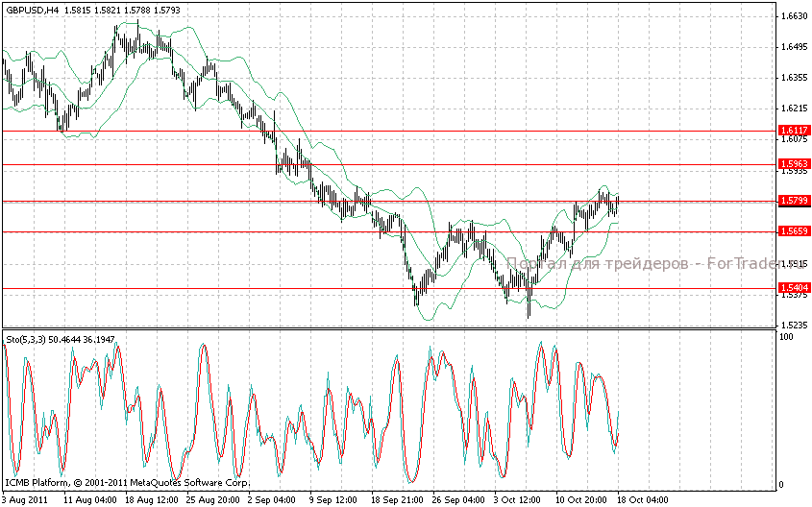Select the red horizontal line at 1.6117
812x507 pixels.
(x=388, y=131)
